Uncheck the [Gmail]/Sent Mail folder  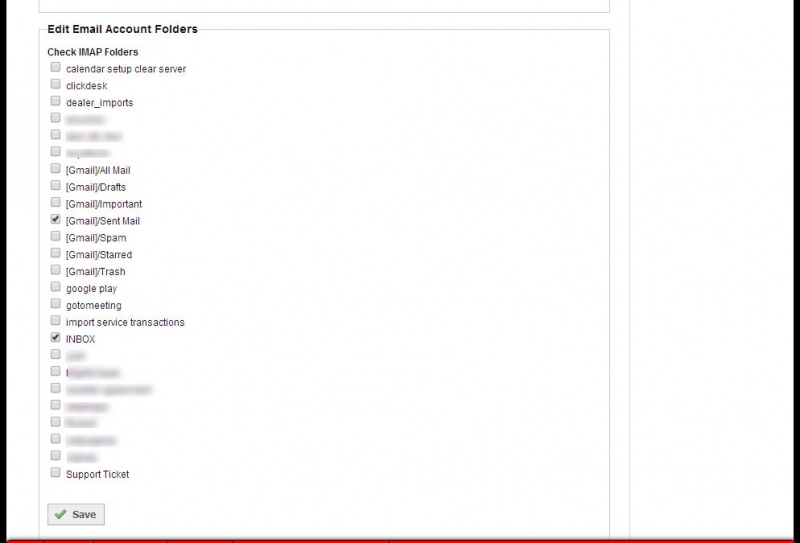click(x=56, y=219)
